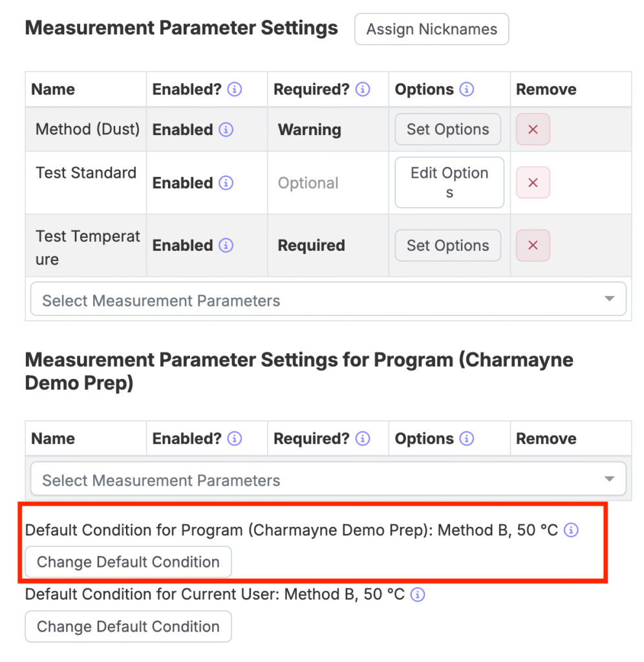Remove the Test Temperature parameter row
This screenshot has width=644, height=662.
(x=533, y=245)
